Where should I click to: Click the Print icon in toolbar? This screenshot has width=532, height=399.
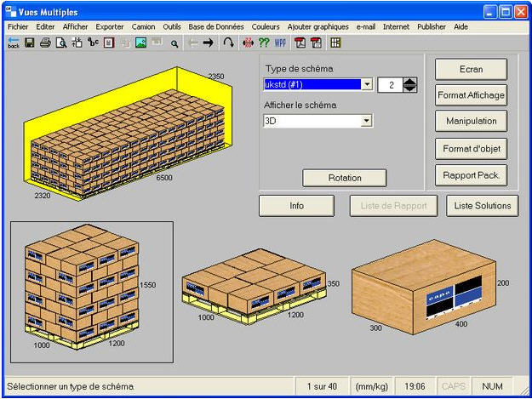pyautogui.click(x=45, y=43)
